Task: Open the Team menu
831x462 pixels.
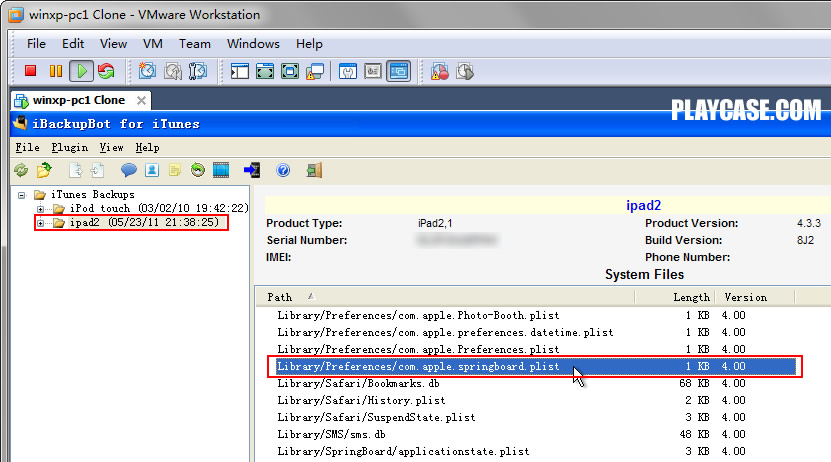Action: tap(195, 44)
